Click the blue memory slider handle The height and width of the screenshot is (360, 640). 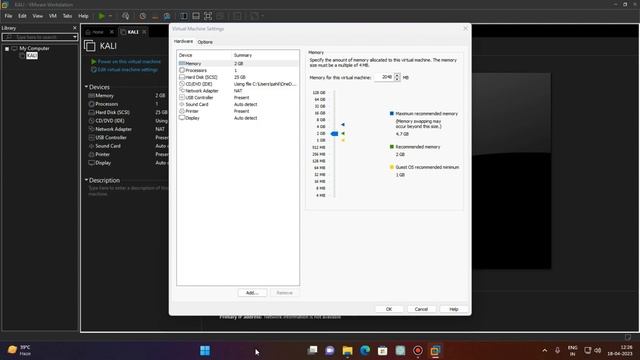tap(334, 133)
